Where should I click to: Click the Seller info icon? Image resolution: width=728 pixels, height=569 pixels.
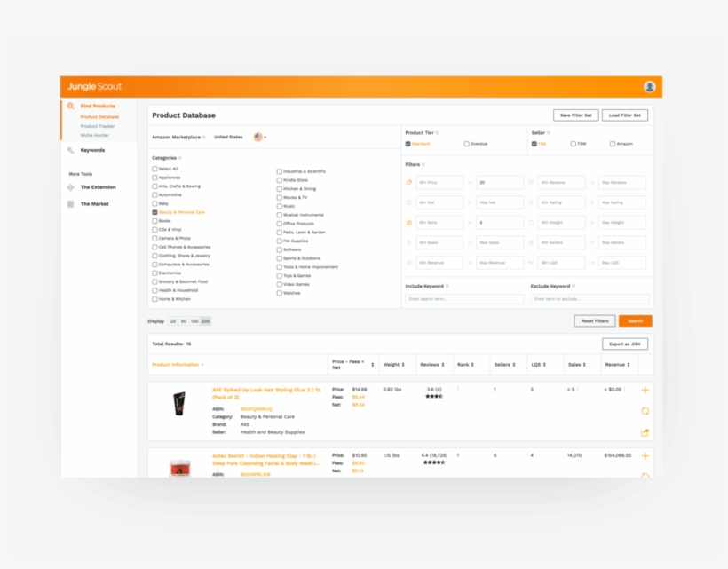point(549,133)
